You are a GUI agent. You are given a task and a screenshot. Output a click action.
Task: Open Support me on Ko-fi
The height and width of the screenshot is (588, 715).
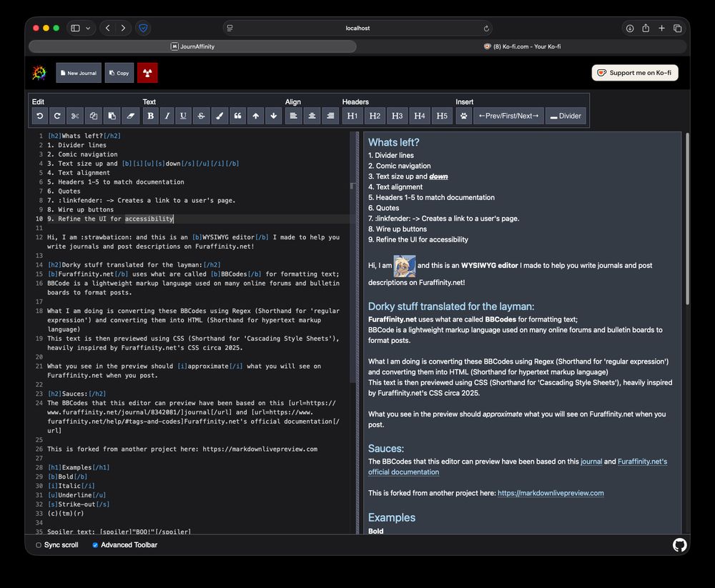635,72
